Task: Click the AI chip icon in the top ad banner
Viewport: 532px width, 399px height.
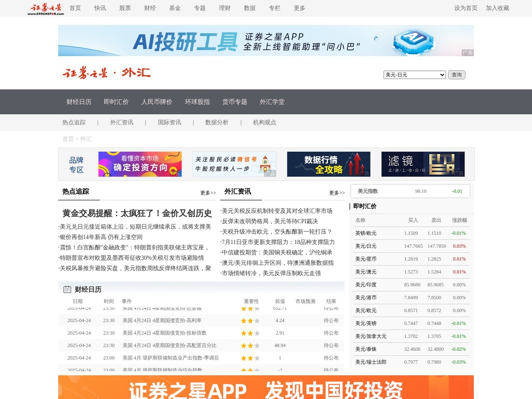Action: click(x=413, y=40)
